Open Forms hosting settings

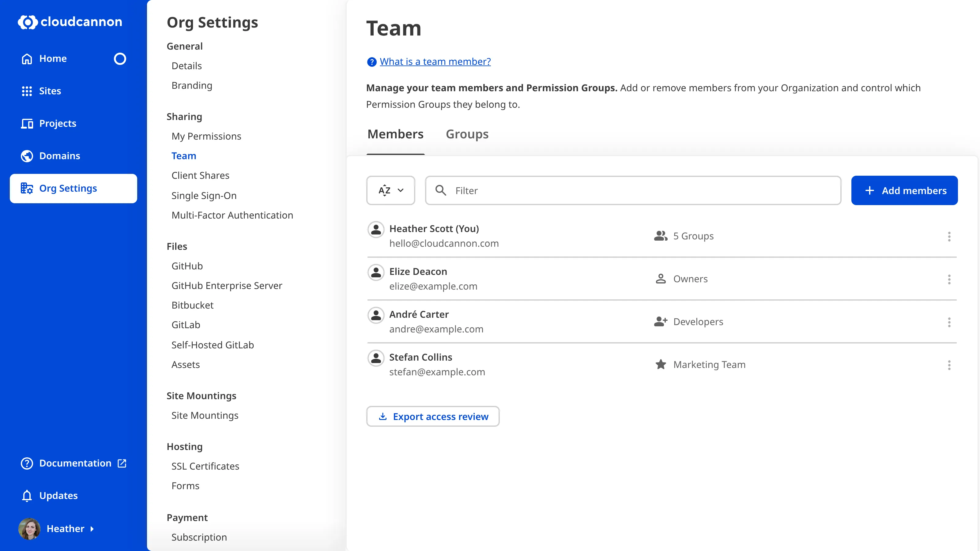click(x=185, y=485)
